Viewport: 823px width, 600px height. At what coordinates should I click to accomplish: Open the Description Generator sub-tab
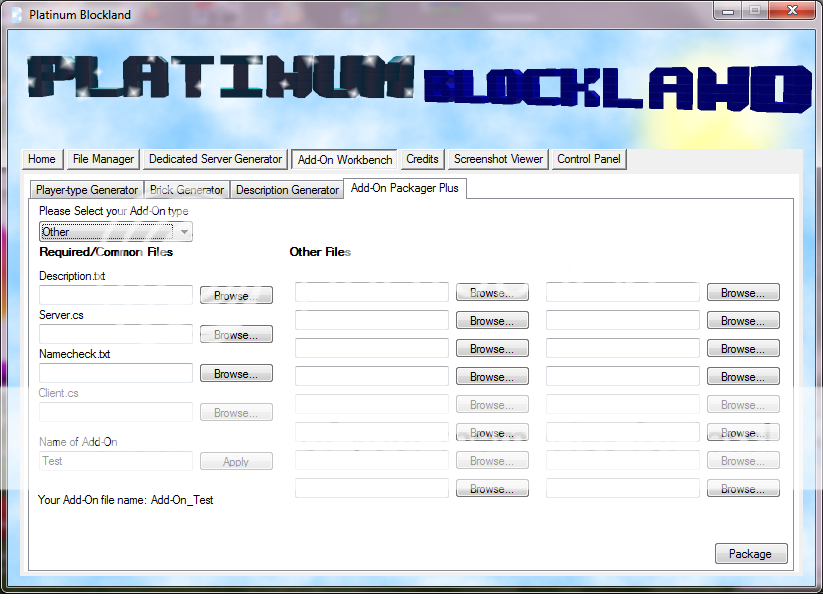pyautogui.click(x=287, y=190)
